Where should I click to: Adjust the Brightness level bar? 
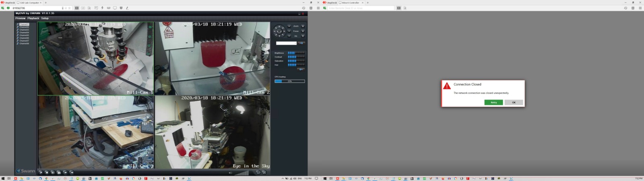[296, 53]
